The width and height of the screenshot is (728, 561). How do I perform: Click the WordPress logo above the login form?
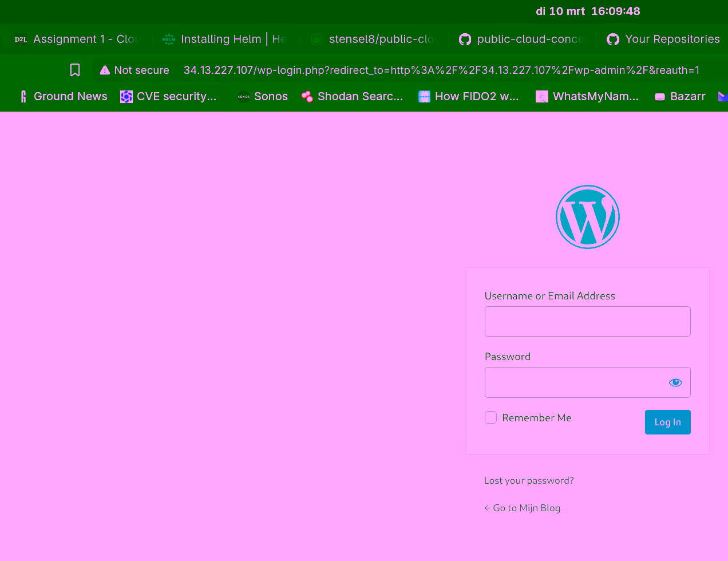587,216
